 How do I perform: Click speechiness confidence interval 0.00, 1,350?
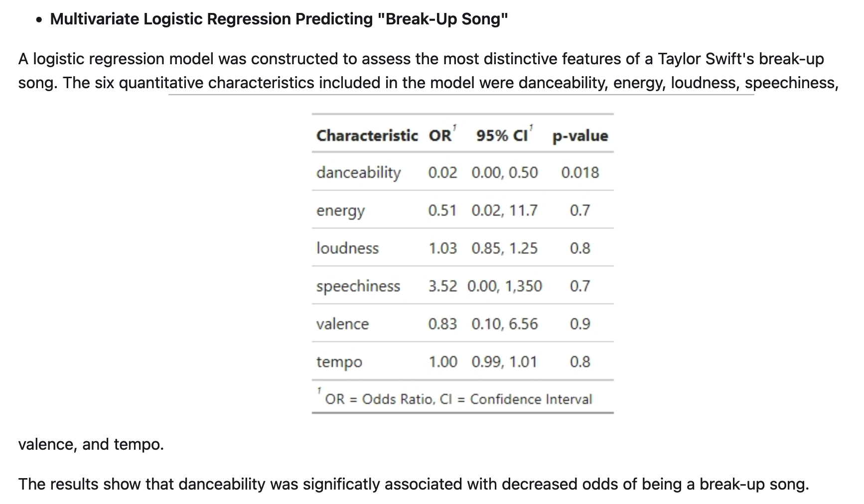(504, 286)
